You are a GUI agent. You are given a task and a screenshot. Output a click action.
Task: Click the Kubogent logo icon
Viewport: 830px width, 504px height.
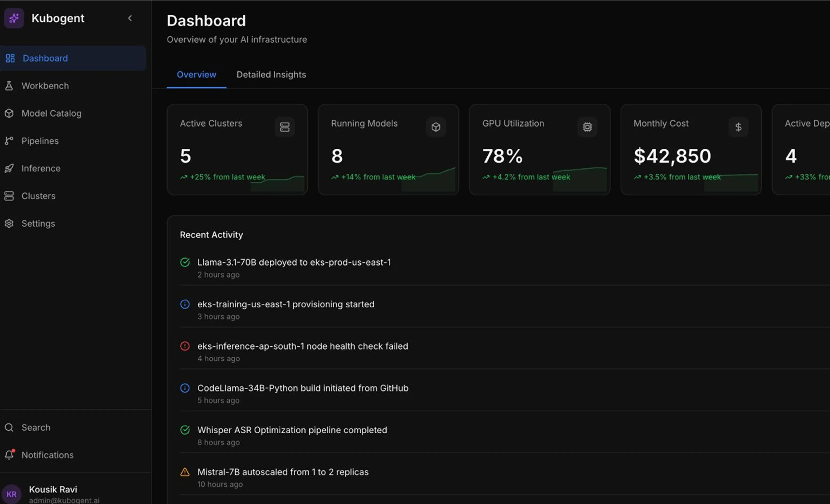coord(14,18)
